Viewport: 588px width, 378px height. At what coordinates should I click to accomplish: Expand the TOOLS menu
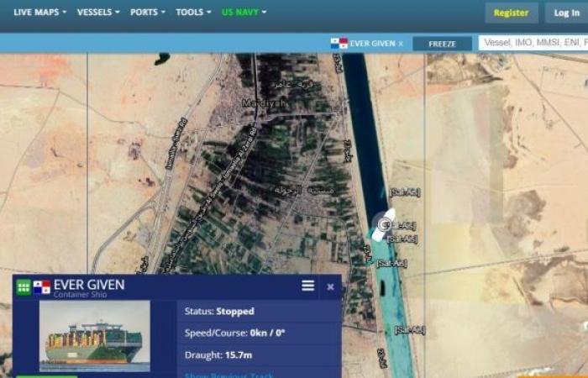(x=193, y=12)
